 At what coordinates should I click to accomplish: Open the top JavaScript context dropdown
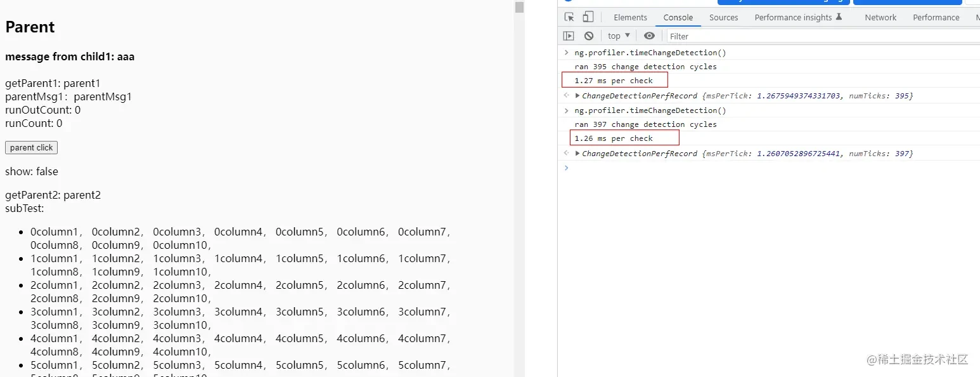(x=619, y=36)
